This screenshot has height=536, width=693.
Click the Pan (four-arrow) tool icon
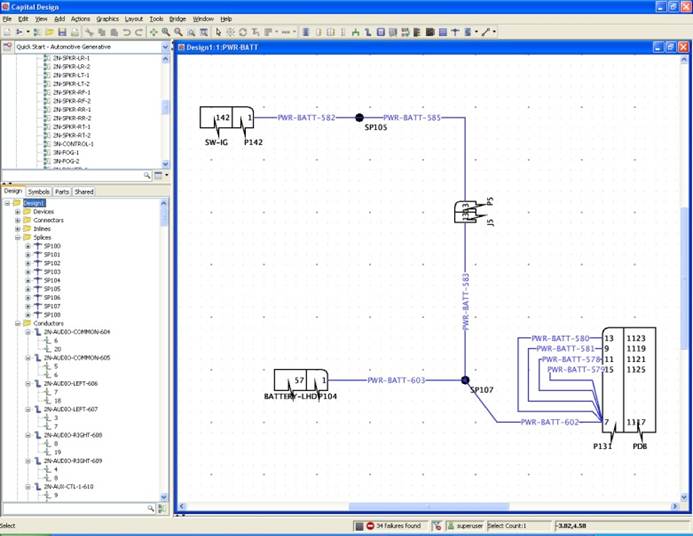click(153, 32)
